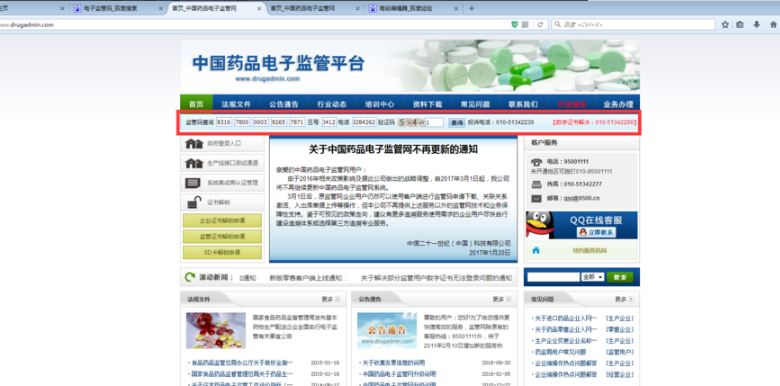Click the 政府登录入口 link

pos(224,144)
